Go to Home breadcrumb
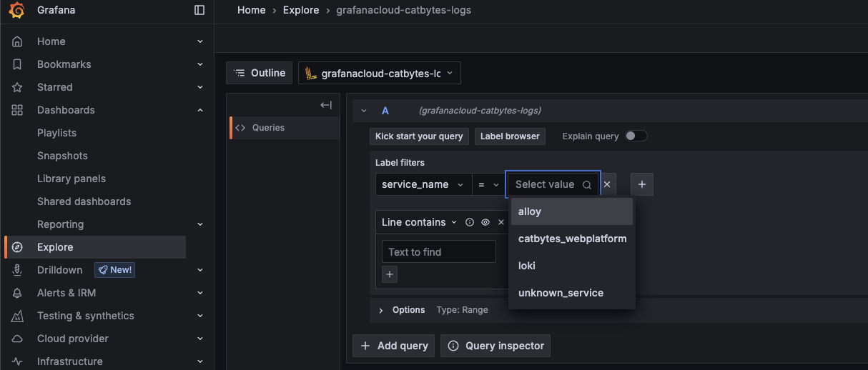Screen dimensions: 868x370 (x=252, y=10)
